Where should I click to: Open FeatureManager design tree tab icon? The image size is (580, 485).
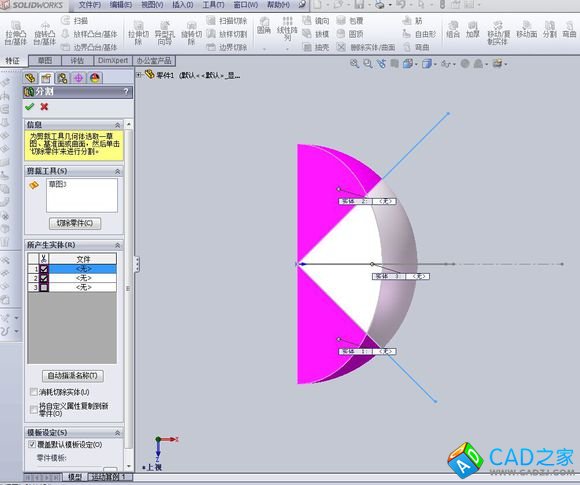point(30,78)
